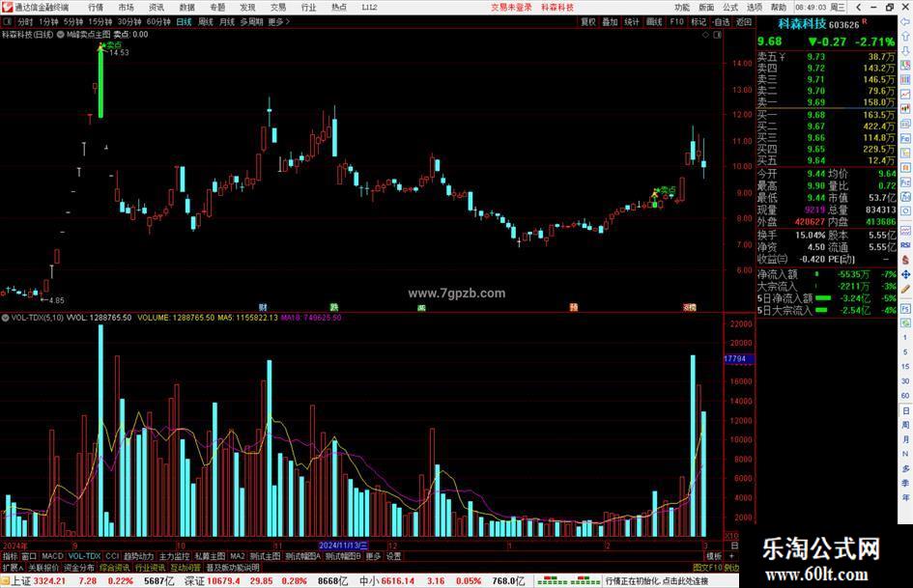Open 设置 in the indicator bar
The image size is (913, 588).
pyautogui.click(x=393, y=556)
